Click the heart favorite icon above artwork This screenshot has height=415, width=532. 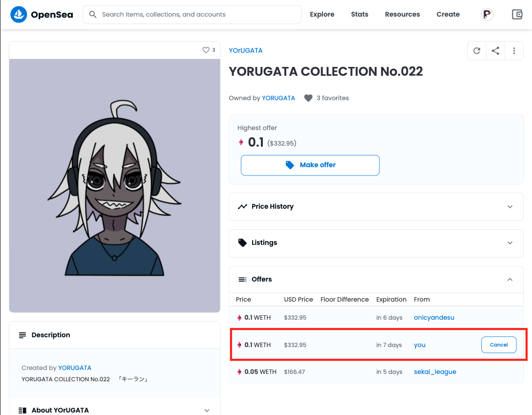tap(206, 50)
